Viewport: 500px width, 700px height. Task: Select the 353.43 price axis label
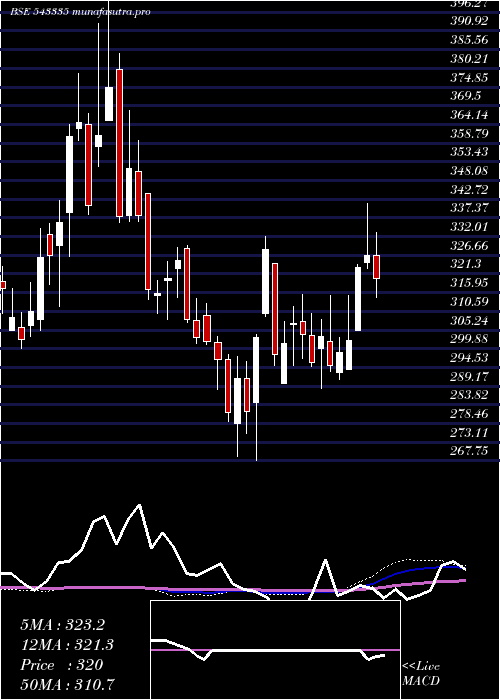[469, 152]
